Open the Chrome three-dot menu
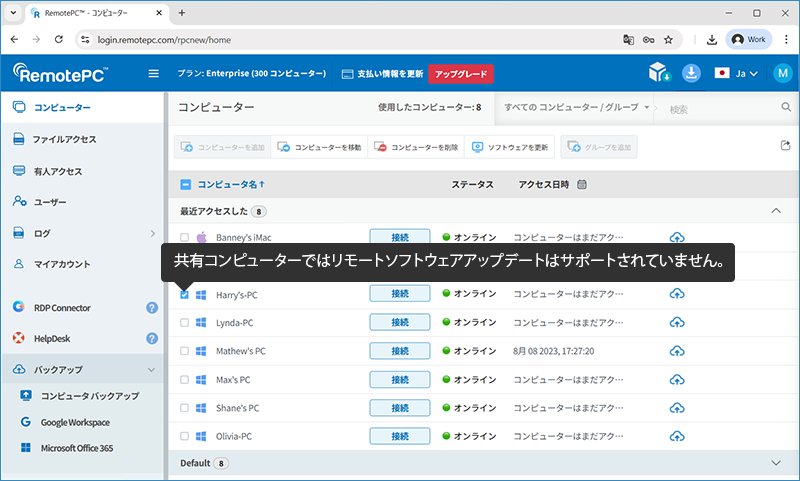 click(786, 39)
